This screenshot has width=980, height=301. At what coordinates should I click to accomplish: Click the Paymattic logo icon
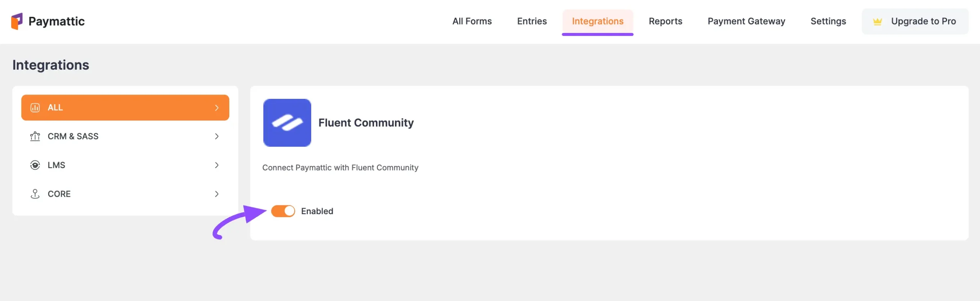(x=17, y=21)
